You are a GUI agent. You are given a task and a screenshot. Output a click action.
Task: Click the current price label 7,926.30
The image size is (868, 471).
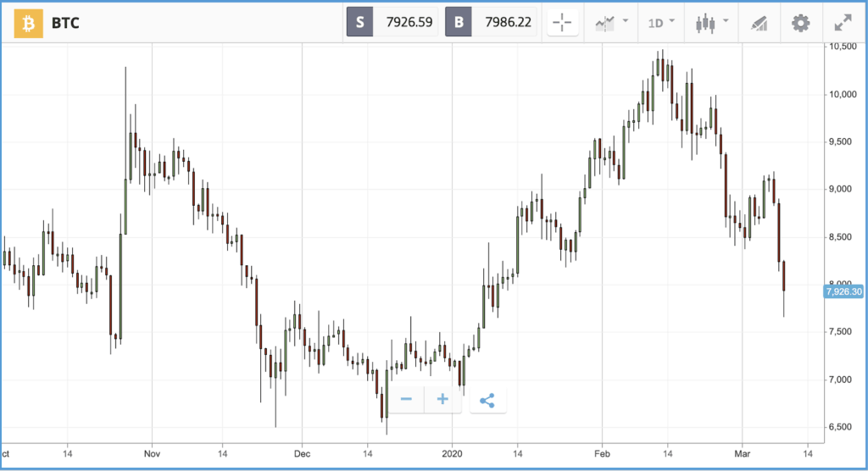tap(843, 291)
